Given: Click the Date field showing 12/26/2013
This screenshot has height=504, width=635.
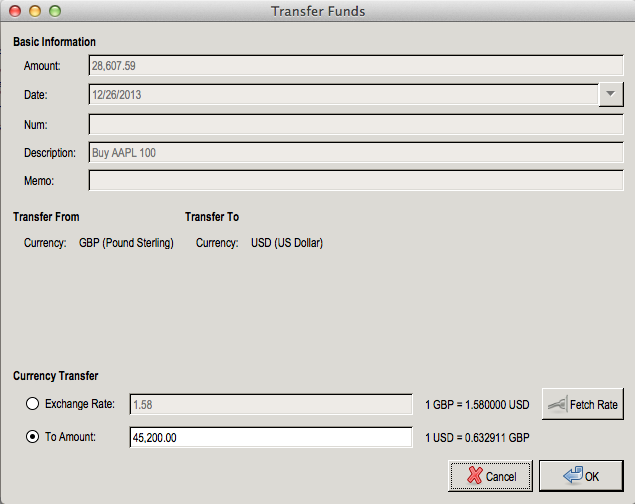Looking at the screenshot, I should click(x=343, y=95).
